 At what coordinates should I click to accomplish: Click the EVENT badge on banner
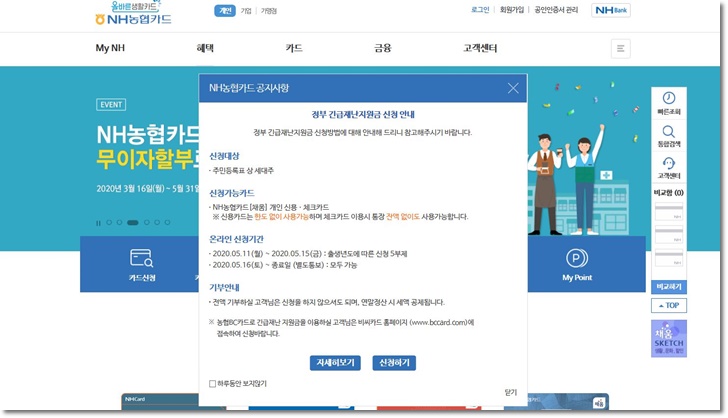click(x=111, y=104)
